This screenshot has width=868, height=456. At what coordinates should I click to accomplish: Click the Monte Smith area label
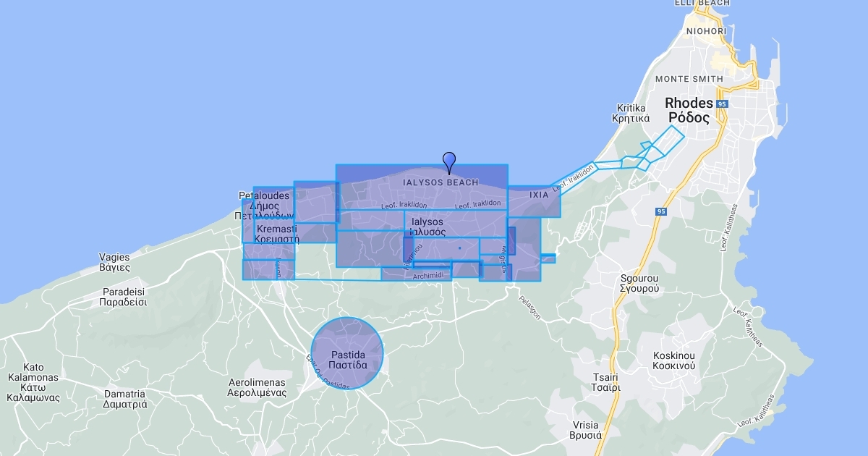click(688, 79)
